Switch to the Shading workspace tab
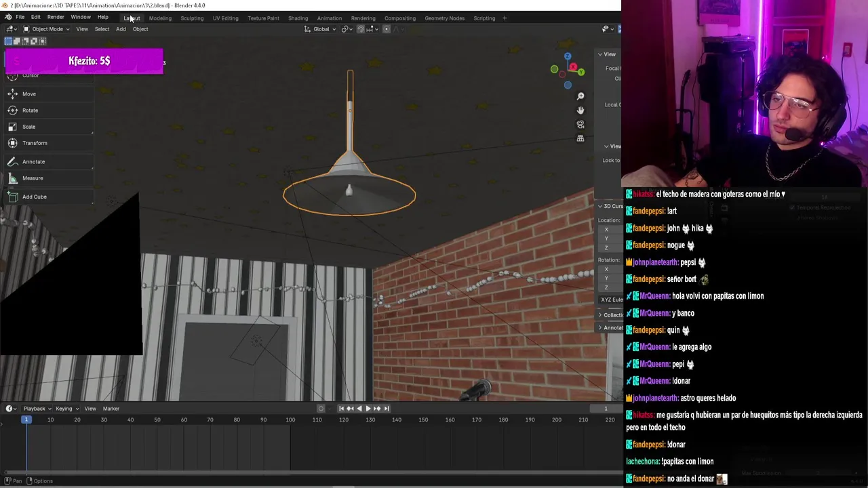Viewport: 868px width, 488px height. [298, 18]
